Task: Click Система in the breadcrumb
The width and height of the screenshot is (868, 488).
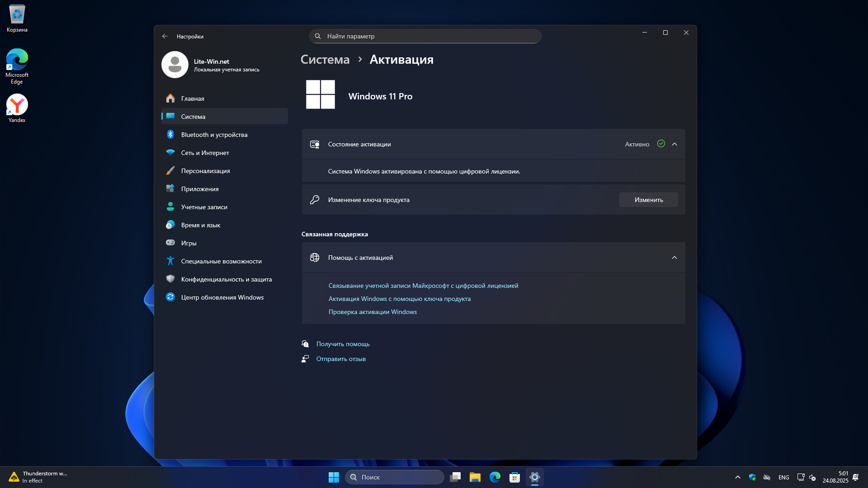Action: [x=325, y=60]
